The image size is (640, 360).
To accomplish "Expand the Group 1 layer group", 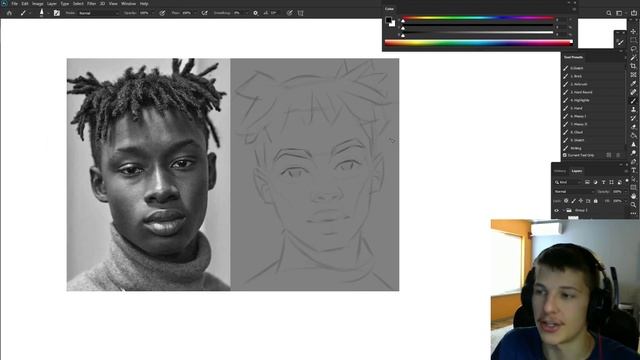I will coord(563,210).
